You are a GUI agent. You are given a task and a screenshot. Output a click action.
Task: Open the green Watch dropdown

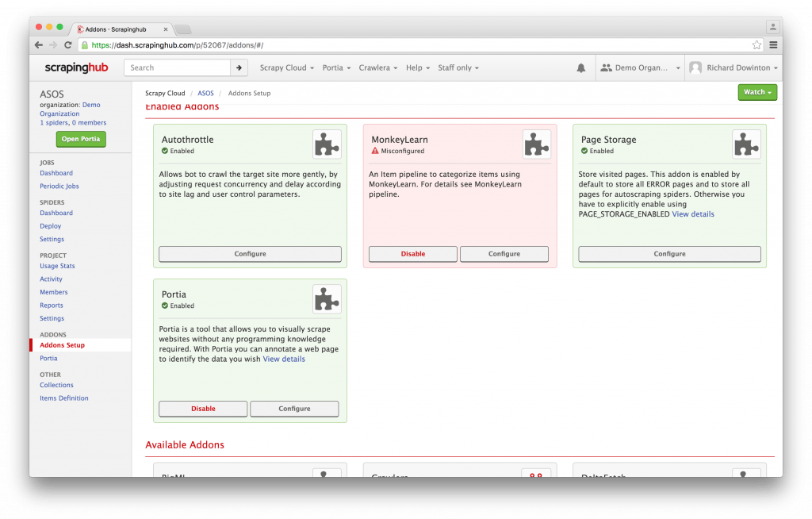757,92
